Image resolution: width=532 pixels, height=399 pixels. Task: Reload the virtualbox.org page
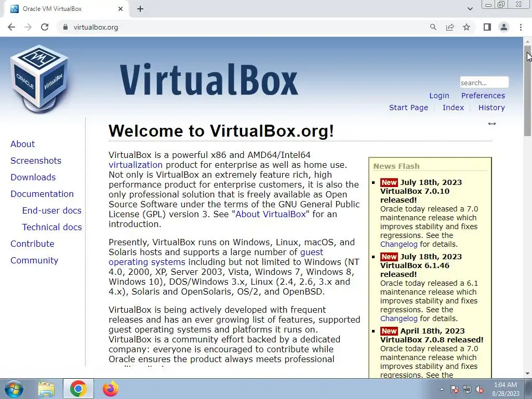(x=45, y=27)
